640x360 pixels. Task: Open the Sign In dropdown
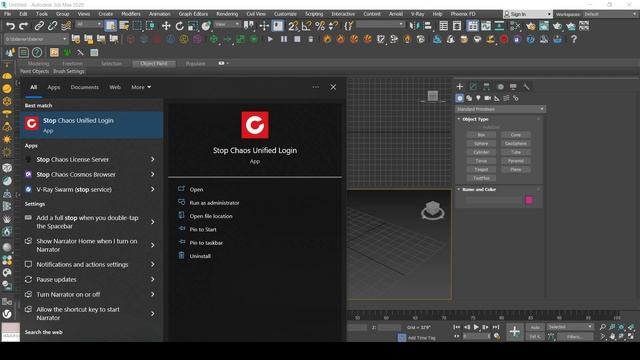click(528, 14)
